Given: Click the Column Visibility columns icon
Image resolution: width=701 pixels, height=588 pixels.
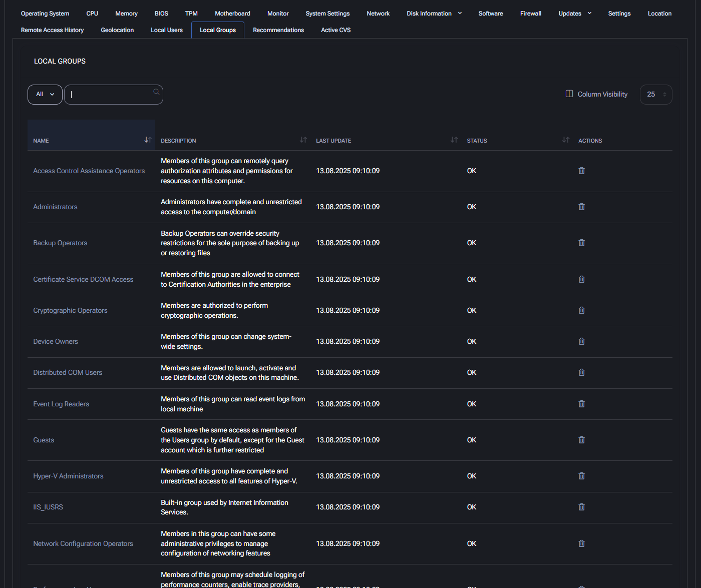Looking at the screenshot, I should [569, 94].
